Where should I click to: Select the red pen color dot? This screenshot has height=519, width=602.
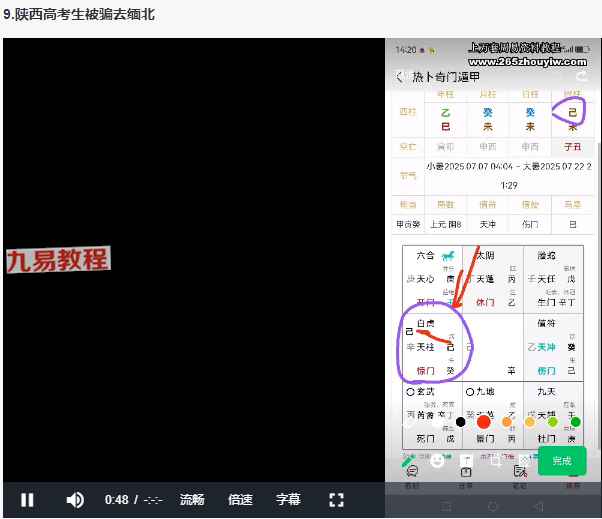[x=484, y=422]
